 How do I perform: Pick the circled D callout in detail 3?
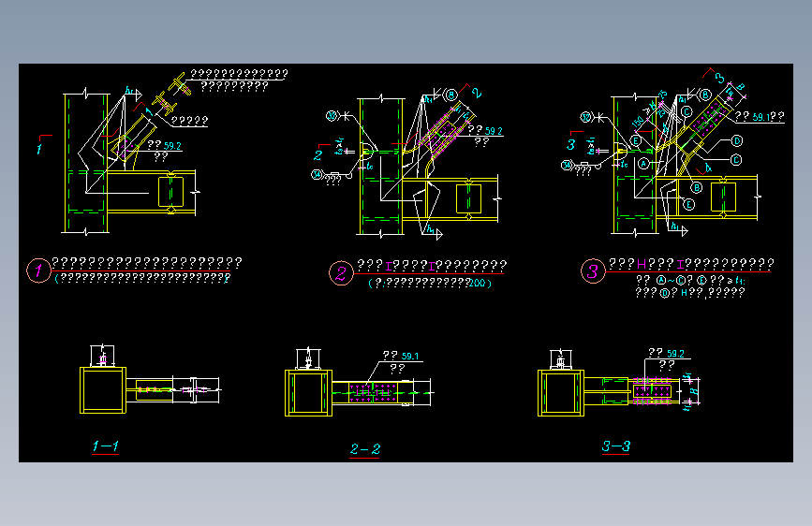737,140
